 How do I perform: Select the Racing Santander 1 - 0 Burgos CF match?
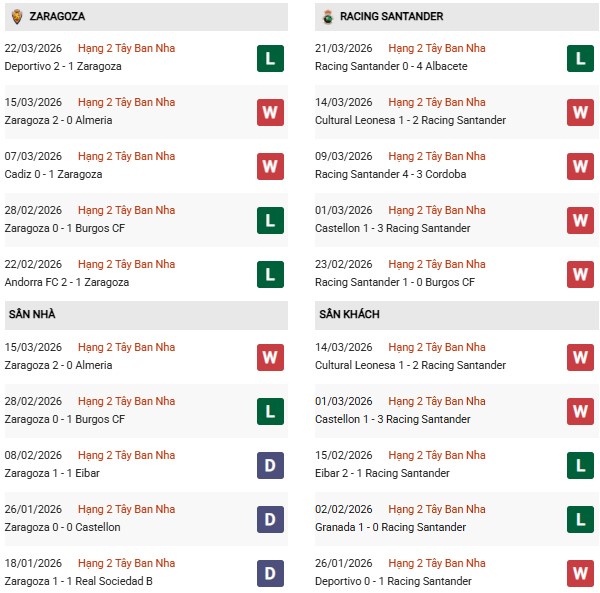tap(392, 282)
